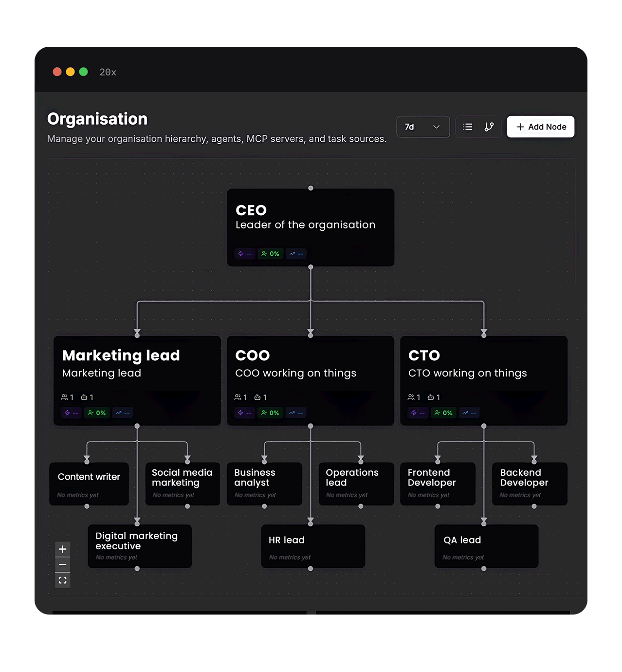Fit the org chart to view
Viewport: 622px width, 672px height.
[x=63, y=580]
